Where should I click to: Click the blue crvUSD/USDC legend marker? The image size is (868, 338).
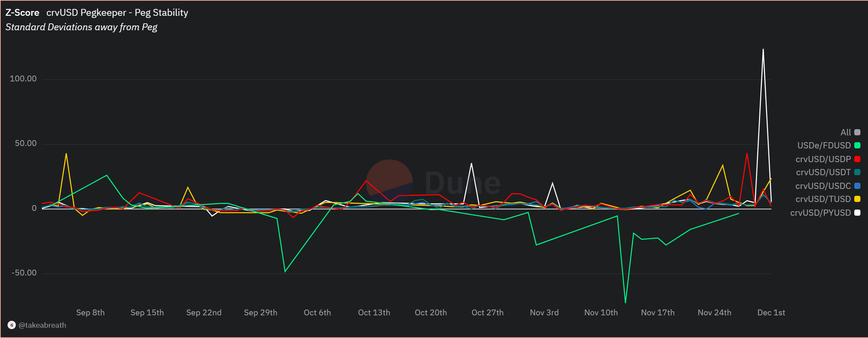857,186
